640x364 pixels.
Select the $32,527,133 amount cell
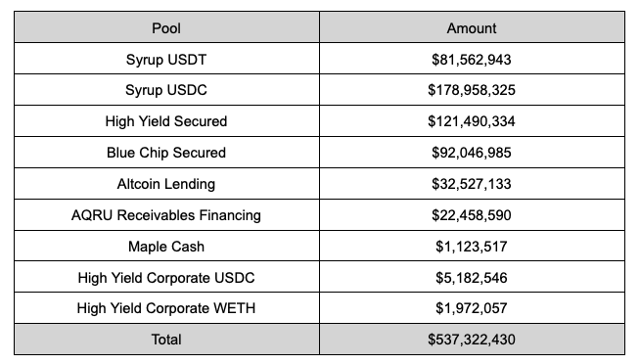(472, 184)
